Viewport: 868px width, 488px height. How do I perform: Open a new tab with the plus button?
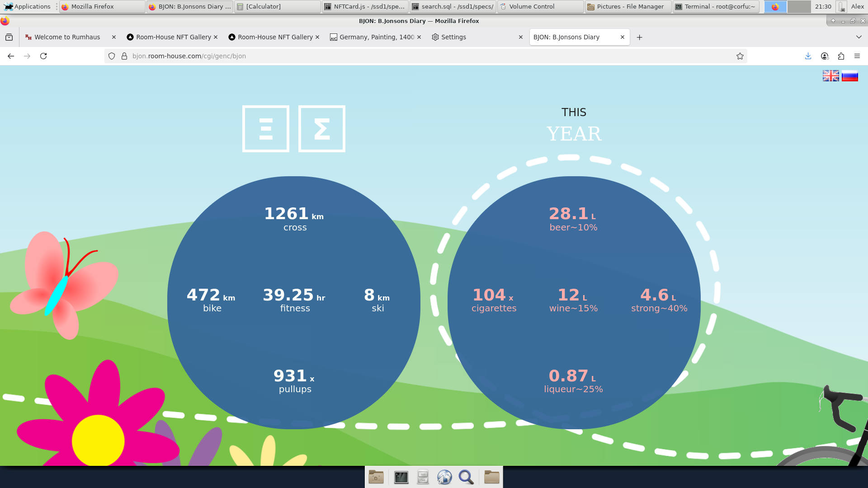639,38
